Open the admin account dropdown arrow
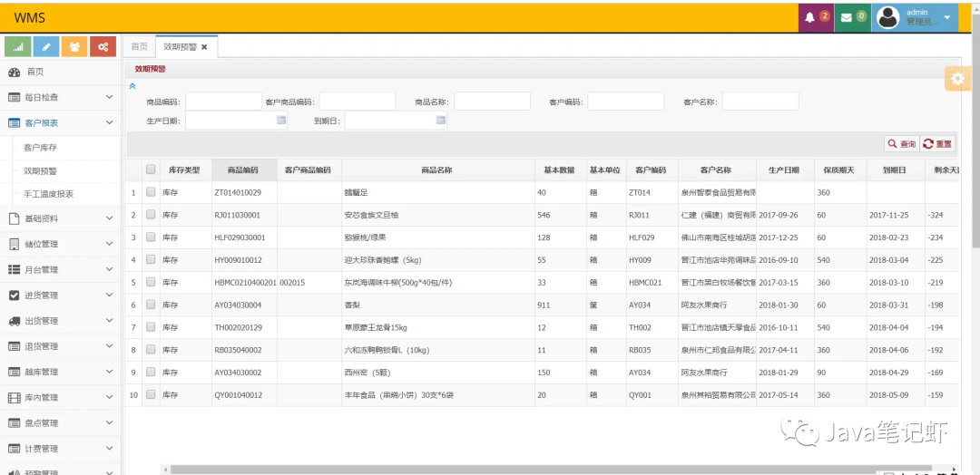The image size is (980, 475). (946, 17)
